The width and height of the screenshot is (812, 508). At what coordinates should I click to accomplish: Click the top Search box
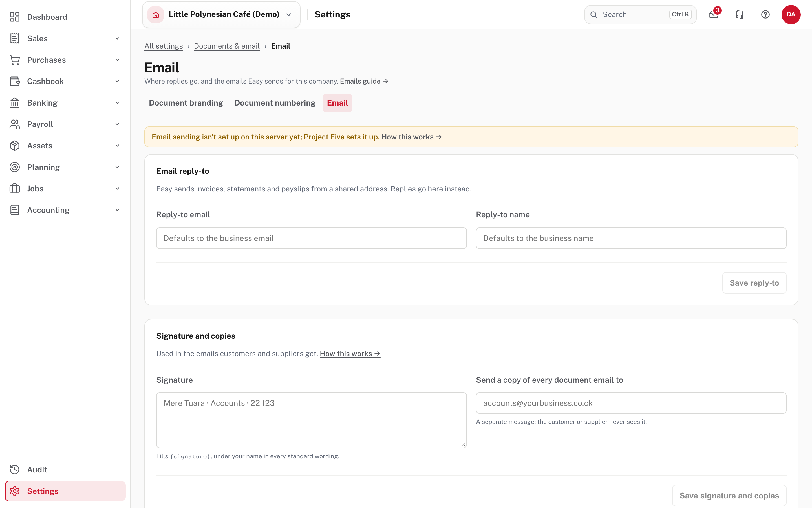click(x=640, y=15)
